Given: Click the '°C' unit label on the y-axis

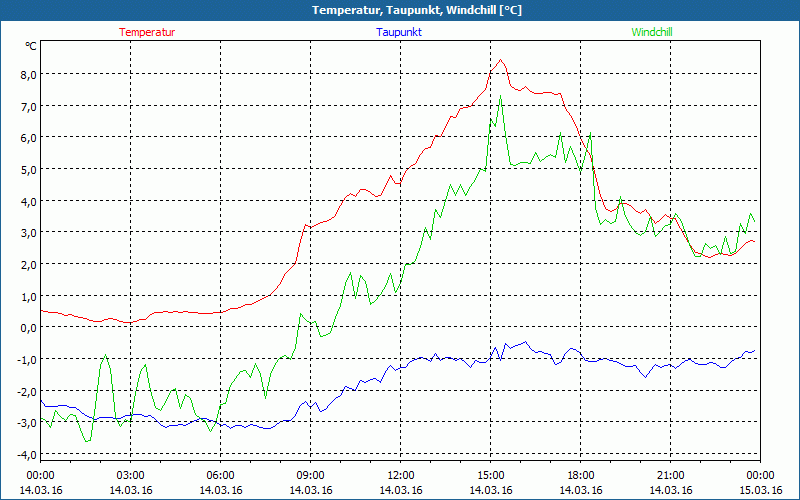Looking at the screenshot, I should click(x=31, y=46).
